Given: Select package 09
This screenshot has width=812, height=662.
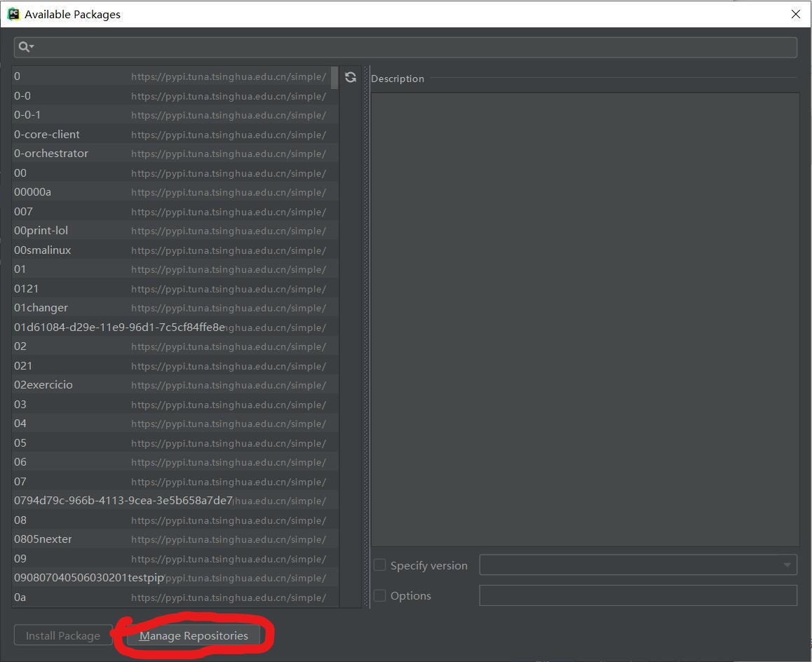Looking at the screenshot, I should click(175, 559).
